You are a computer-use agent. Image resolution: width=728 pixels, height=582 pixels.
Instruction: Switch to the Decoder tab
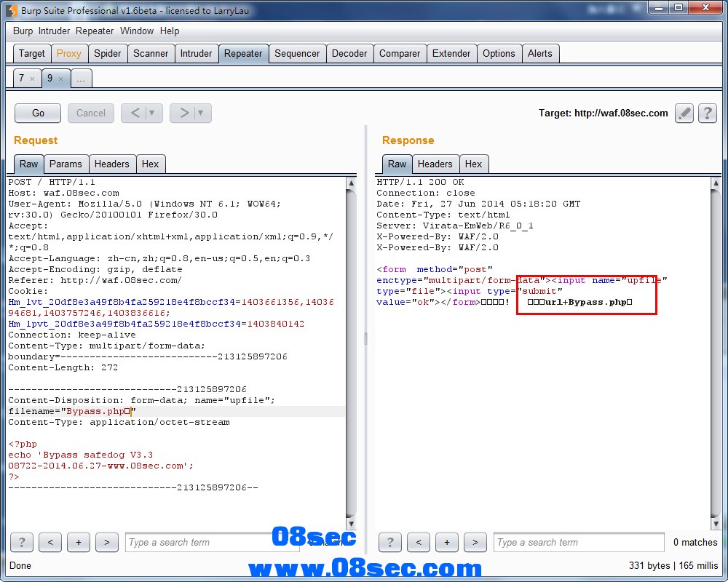point(349,53)
